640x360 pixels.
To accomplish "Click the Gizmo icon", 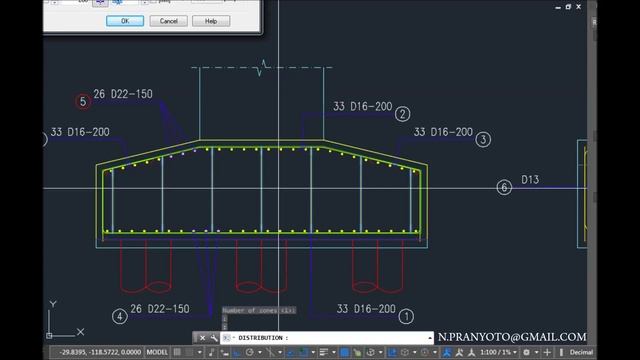I will (425, 352).
